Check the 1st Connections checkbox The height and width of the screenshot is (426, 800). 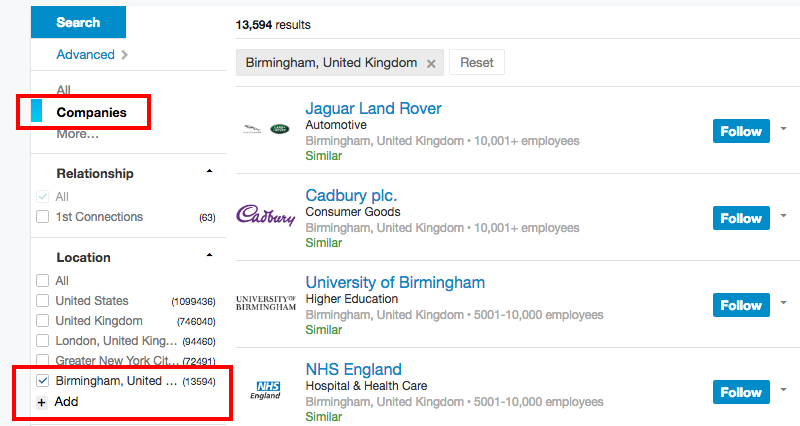pos(42,217)
